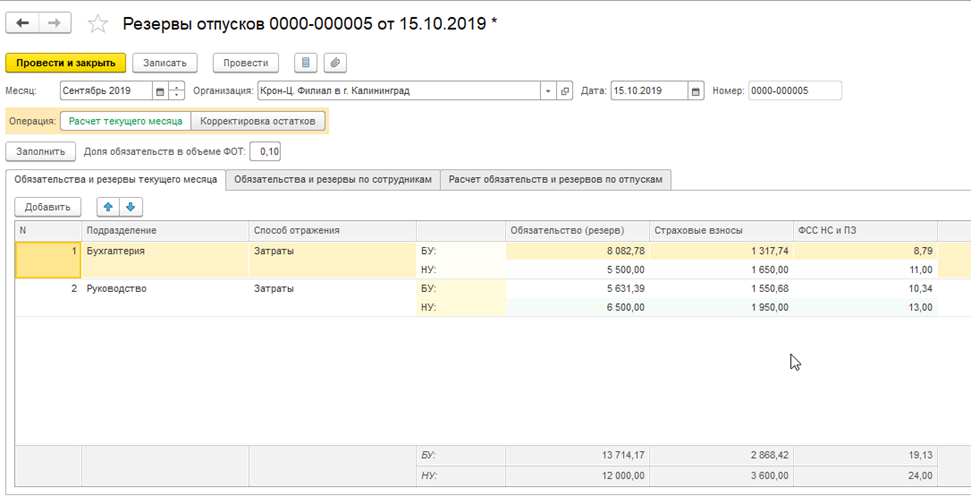Click Провести и закрыть button

pyautogui.click(x=66, y=63)
